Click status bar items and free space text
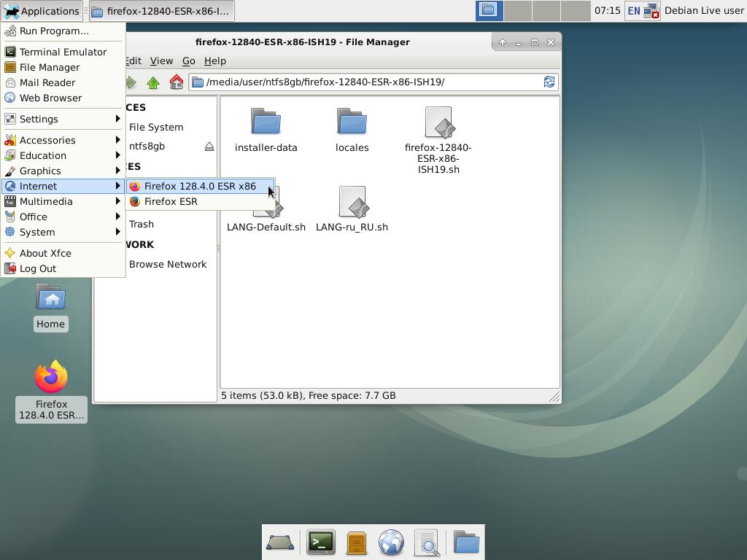 coord(309,396)
